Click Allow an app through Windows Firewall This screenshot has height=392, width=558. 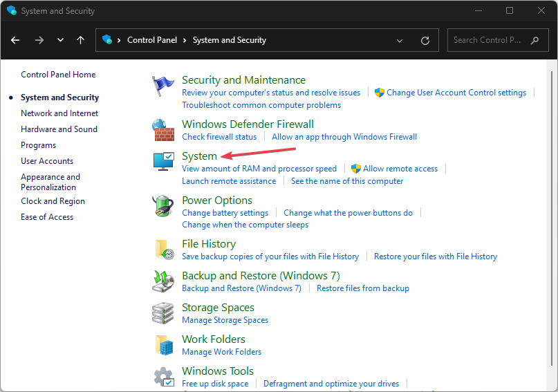click(344, 137)
